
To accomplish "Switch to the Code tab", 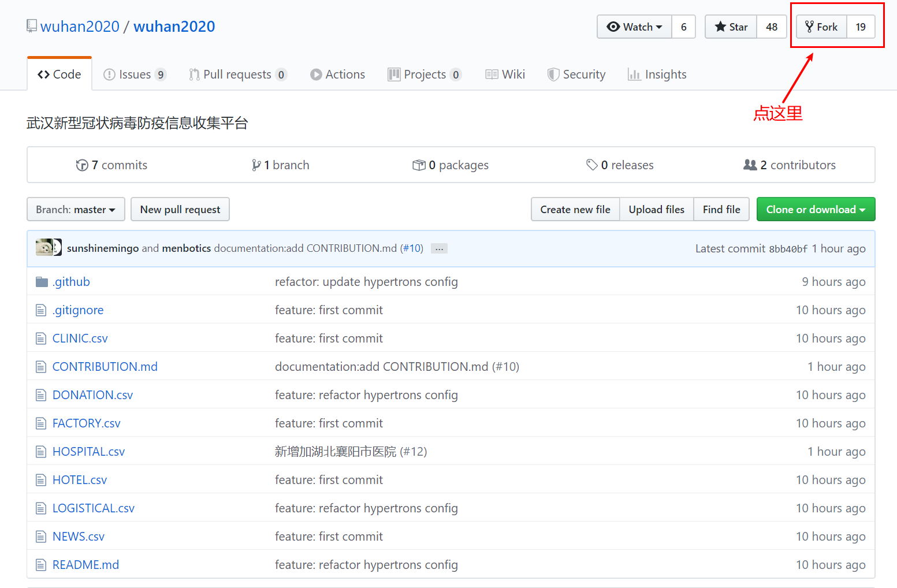I will pyautogui.click(x=59, y=75).
